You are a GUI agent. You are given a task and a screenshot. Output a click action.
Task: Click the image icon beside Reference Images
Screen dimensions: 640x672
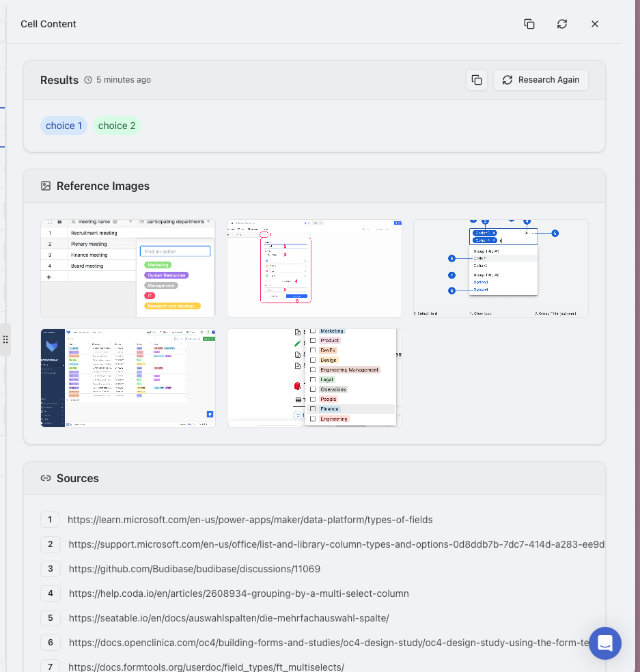coord(46,185)
